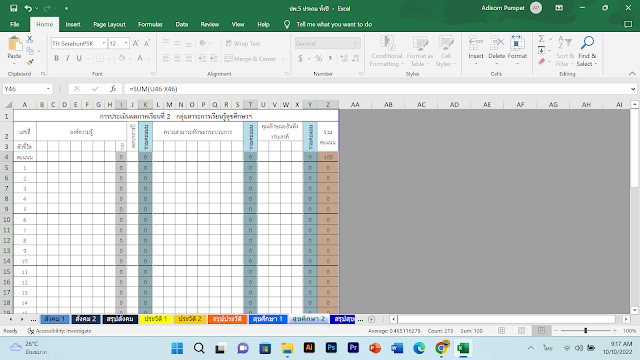
Task: Click the Insert cells icon
Action: click(476, 42)
